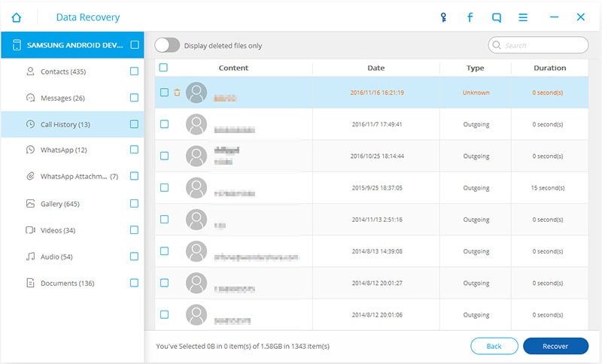This screenshot has width=602, height=364.
Task: Click the Call History clock icon
Action: tap(30, 124)
